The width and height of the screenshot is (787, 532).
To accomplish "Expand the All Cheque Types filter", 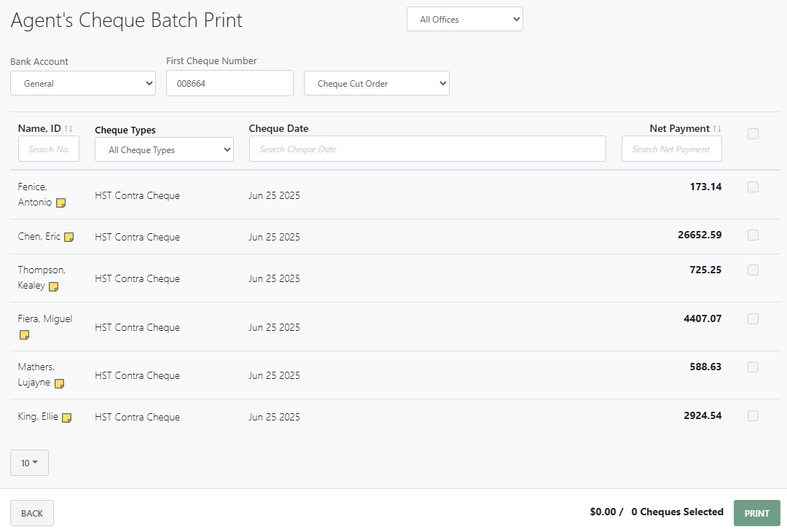I will pos(164,149).
